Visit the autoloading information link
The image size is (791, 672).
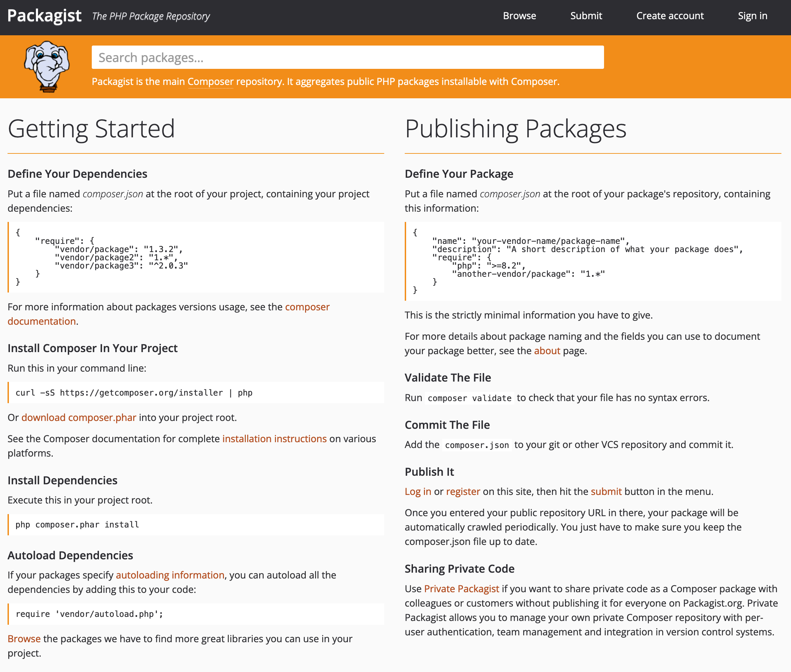tap(170, 575)
